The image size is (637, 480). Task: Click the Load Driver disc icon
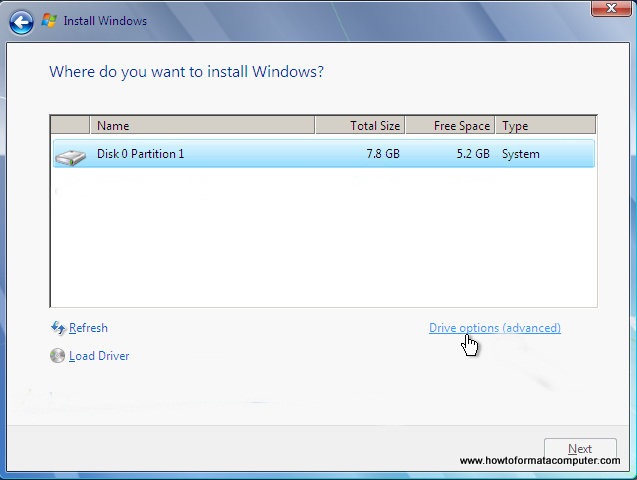(x=57, y=356)
